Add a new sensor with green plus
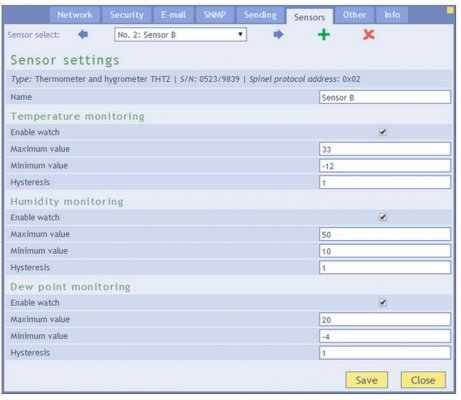This screenshot has height=400, width=461. click(x=324, y=34)
